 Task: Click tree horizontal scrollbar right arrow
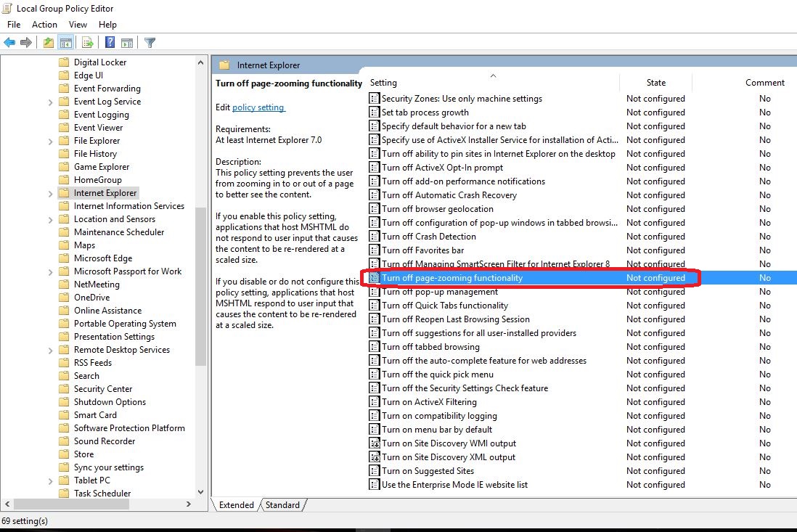click(189, 504)
